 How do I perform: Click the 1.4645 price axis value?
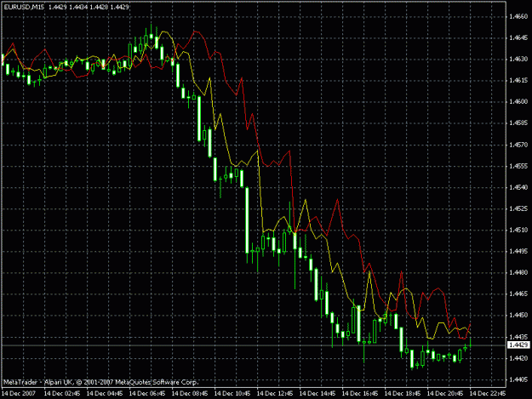(518, 37)
